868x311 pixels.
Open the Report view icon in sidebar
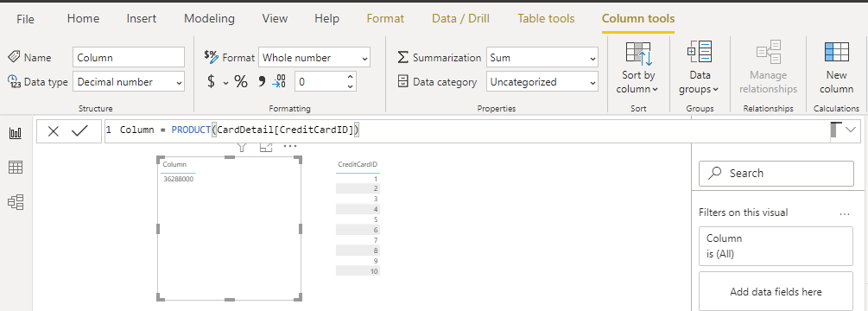click(16, 133)
